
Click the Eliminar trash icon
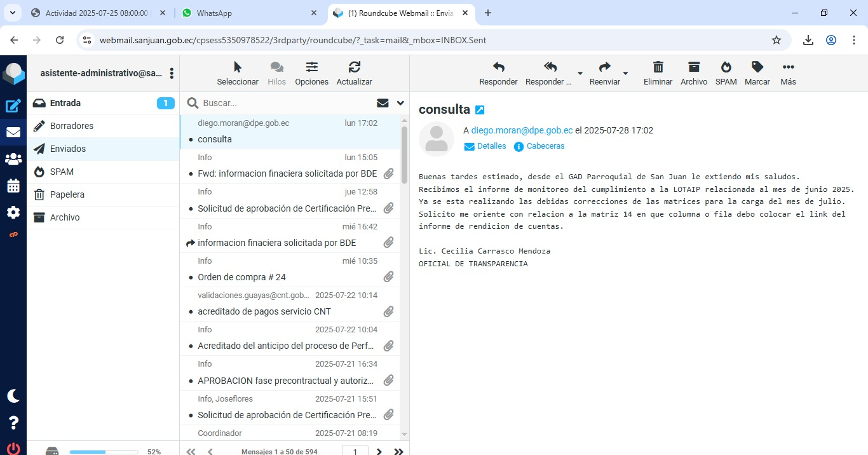coord(658,67)
